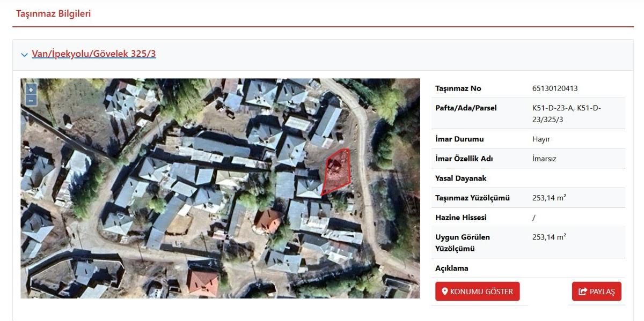The height and width of the screenshot is (321, 644).
Task: Share the property via Paylaş button
Action: tap(597, 292)
